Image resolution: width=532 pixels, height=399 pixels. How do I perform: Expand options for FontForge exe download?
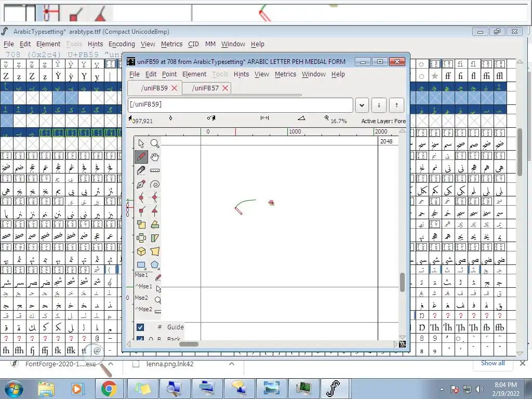click(111, 364)
